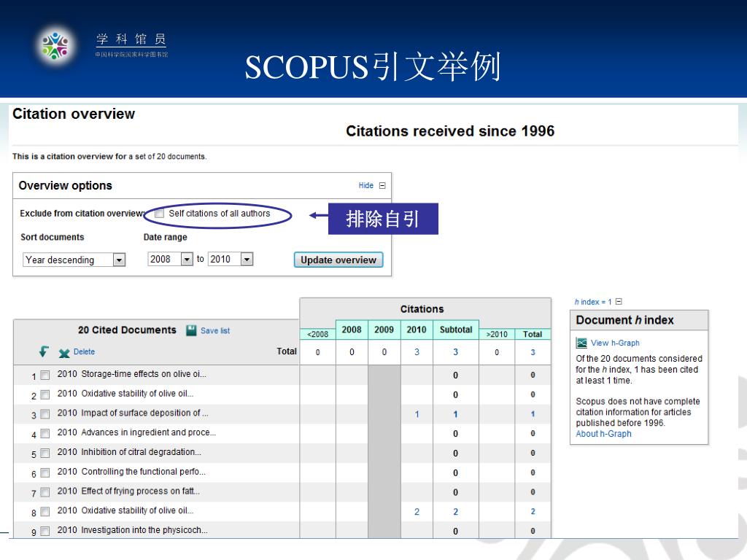
Task: Click Subtotal count 2 for document 8
Action: (x=455, y=512)
